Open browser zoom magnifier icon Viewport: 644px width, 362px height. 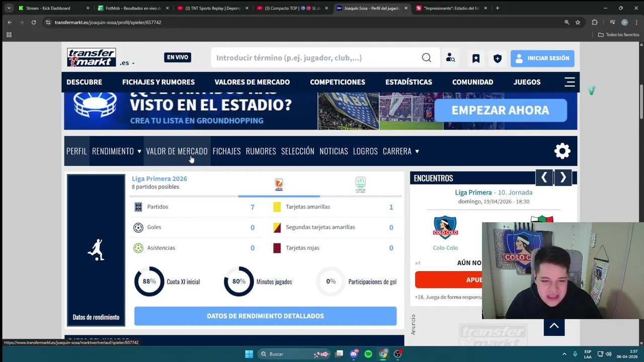coord(567,22)
